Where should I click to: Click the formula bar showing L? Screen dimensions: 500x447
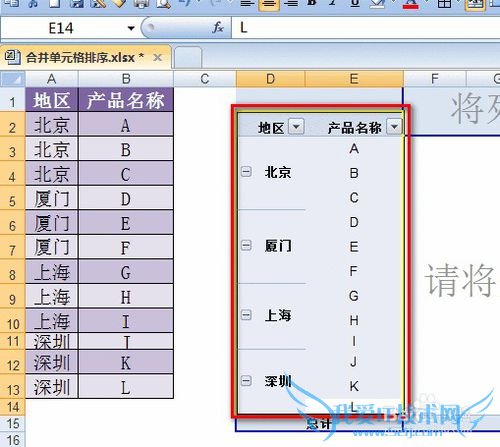coord(366,28)
